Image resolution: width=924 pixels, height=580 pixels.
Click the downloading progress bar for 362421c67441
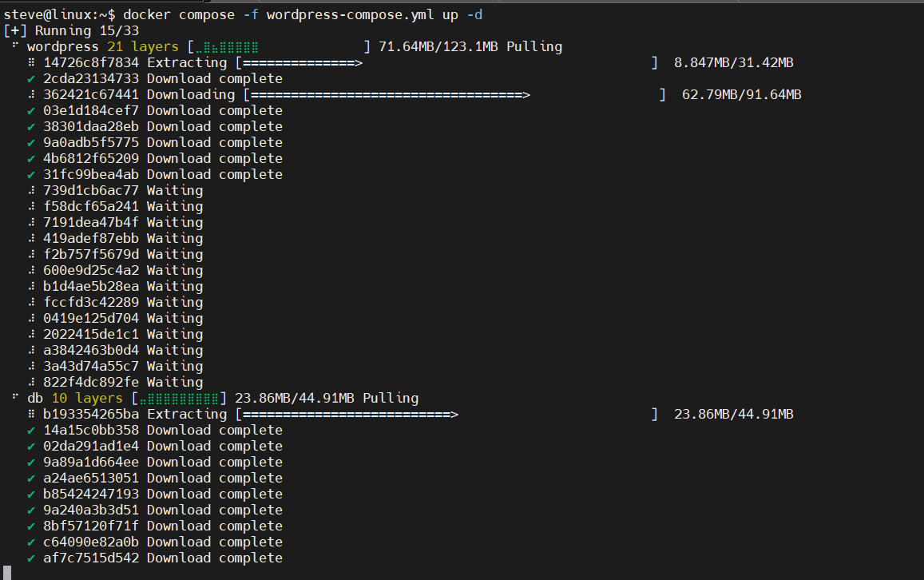[455, 94]
